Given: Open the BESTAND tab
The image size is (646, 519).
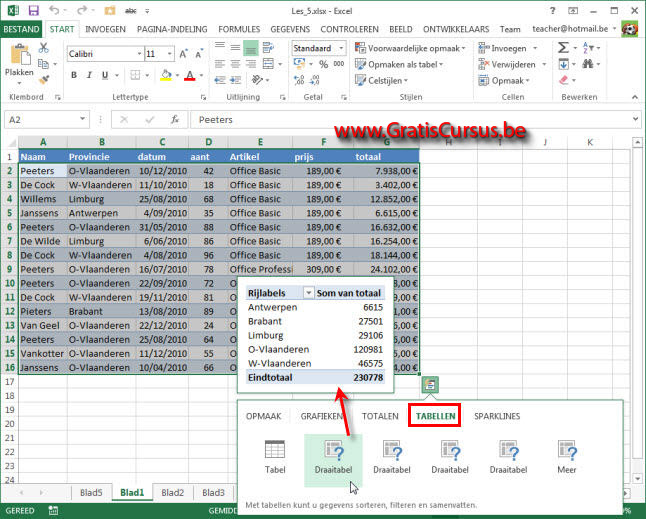Looking at the screenshot, I should pos(21,29).
